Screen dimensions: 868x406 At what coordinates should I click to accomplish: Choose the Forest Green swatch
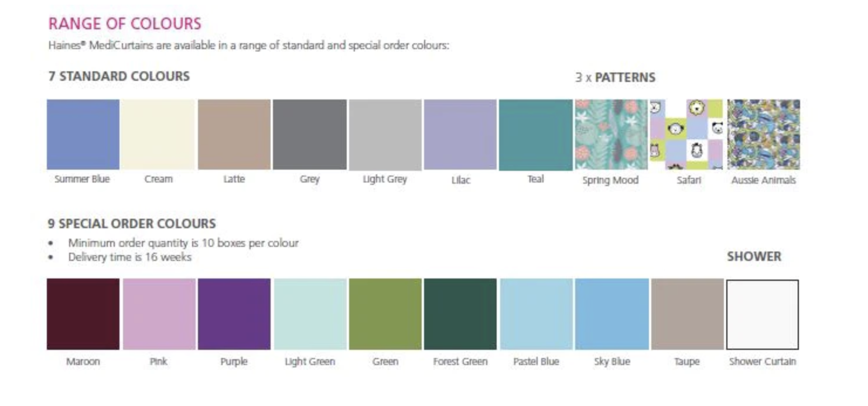[x=460, y=314]
